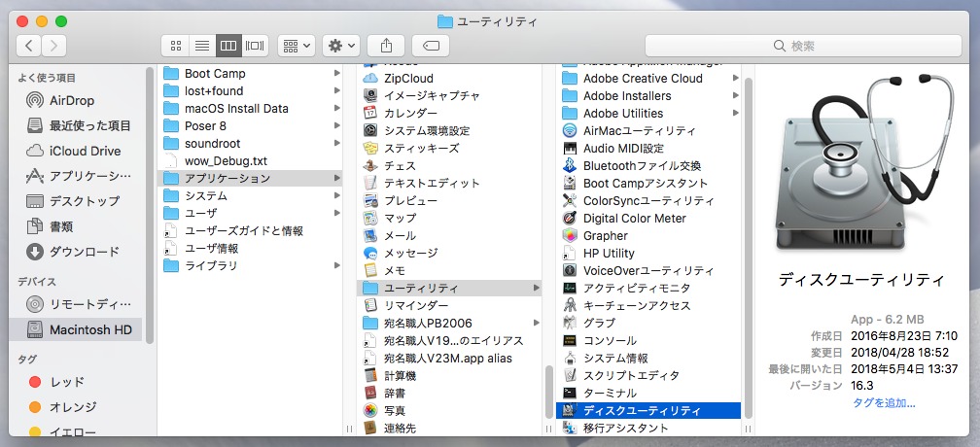Image resolution: width=980 pixels, height=447 pixels.
Task: Expand the macOS Install Data folder arrow
Action: (336, 108)
